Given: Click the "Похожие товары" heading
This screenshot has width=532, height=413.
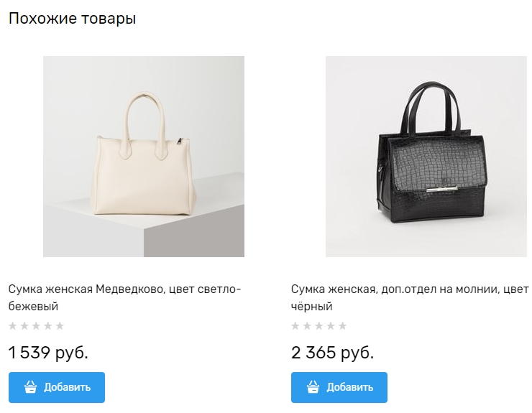Looking at the screenshot, I should [x=73, y=19].
